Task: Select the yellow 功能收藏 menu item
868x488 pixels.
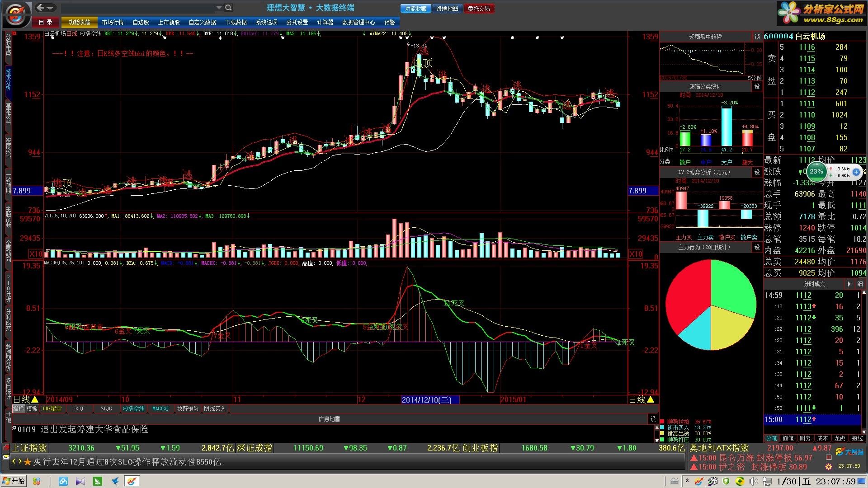Action: click(79, 22)
